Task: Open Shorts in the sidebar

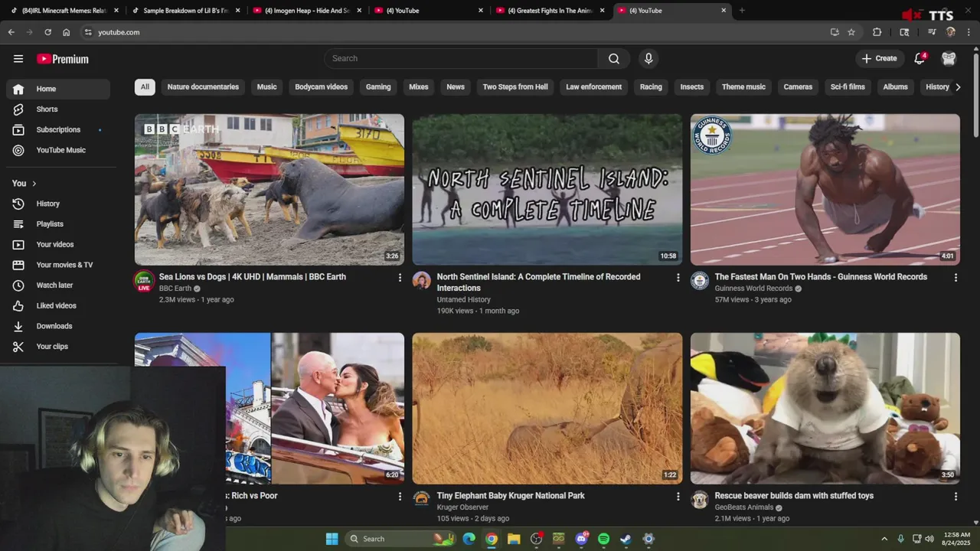Action: 58,109
